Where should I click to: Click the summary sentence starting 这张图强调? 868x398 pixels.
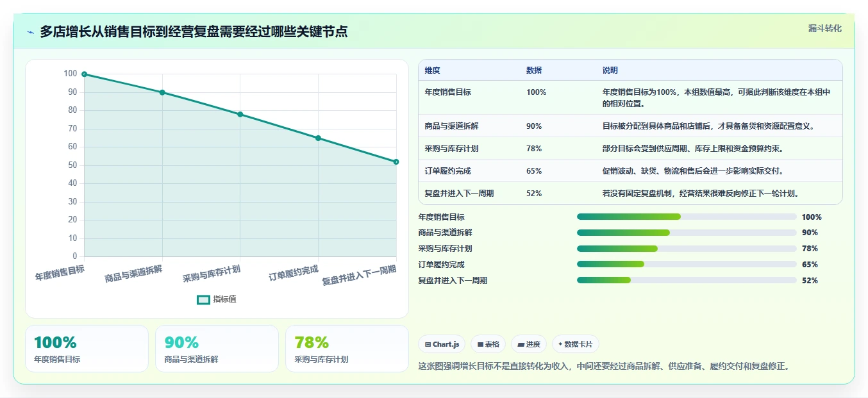click(x=604, y=367)
